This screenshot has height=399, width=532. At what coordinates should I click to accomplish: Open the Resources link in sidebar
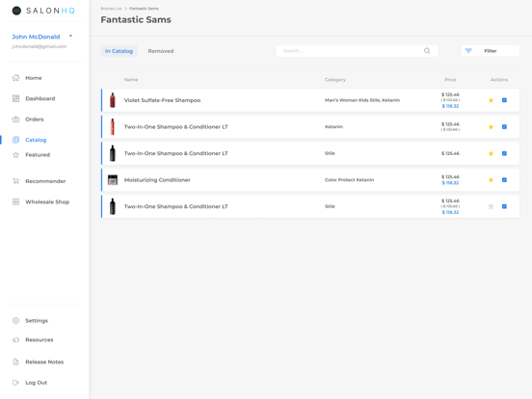pyautogui.click(x=40, y=340)
